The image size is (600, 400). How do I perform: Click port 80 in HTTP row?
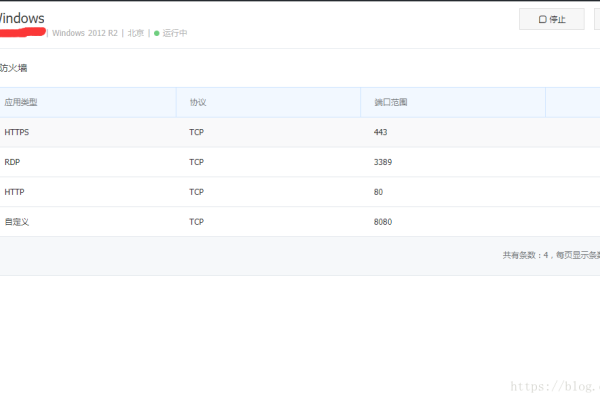pos(378,192)
